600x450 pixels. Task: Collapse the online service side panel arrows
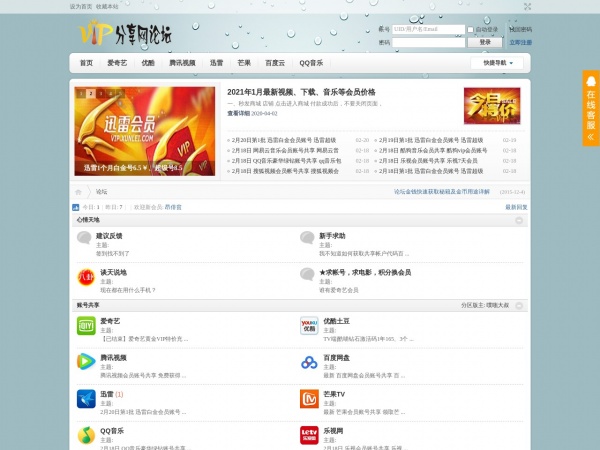(x=591, y=137)
